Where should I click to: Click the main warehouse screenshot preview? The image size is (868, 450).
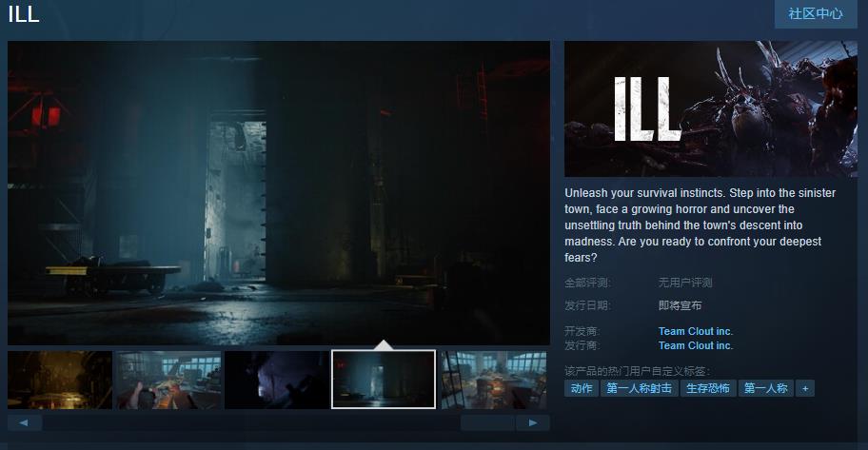(279, 192)
